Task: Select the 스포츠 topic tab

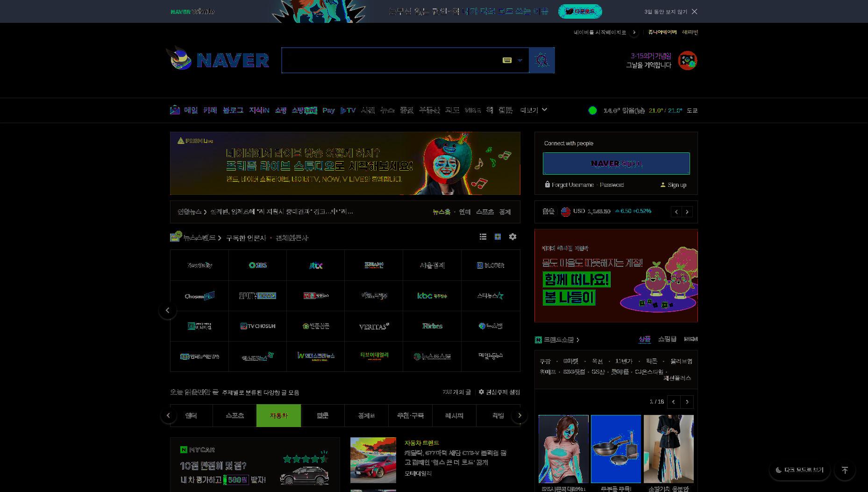Action: [235, 415]
